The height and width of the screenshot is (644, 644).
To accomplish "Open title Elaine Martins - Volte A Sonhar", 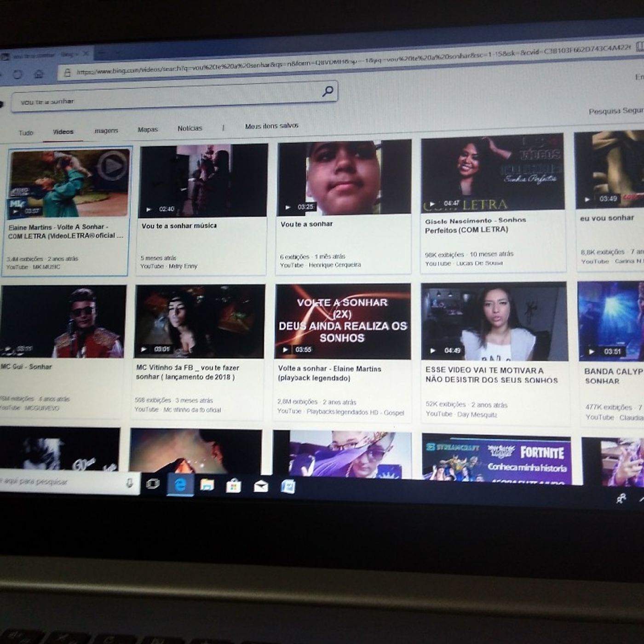I will (66, 231).
